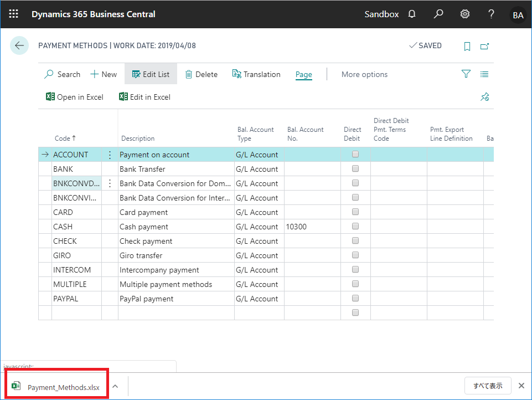
Task: Toggle Direct Debit for GIRO row
Action: 355,255
